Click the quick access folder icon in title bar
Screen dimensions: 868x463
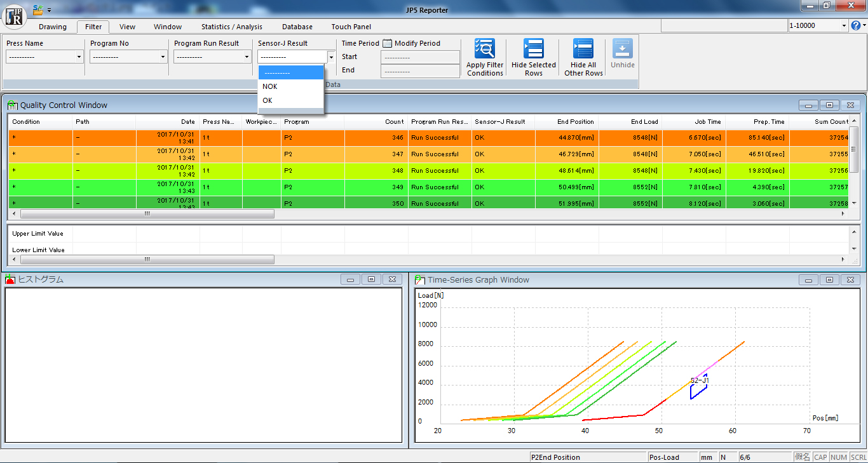(38, 10)
